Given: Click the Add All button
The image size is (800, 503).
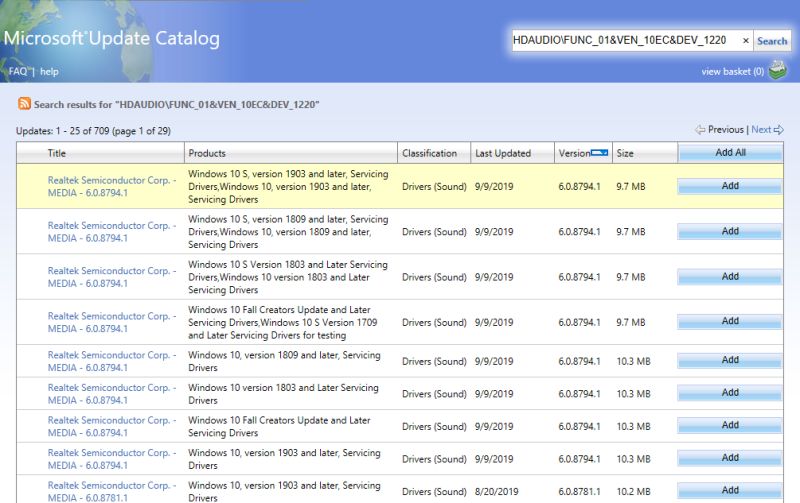Looking at the screenshot, I should click(x=730, y=153).
